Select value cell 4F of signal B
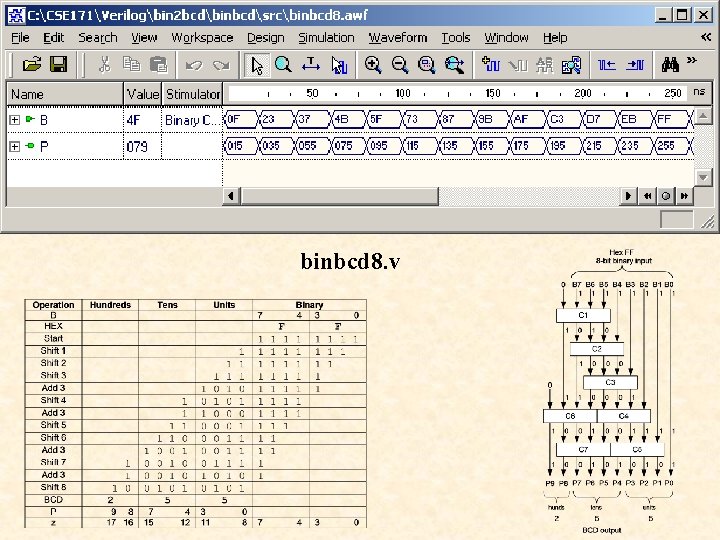 click(143, 120)
